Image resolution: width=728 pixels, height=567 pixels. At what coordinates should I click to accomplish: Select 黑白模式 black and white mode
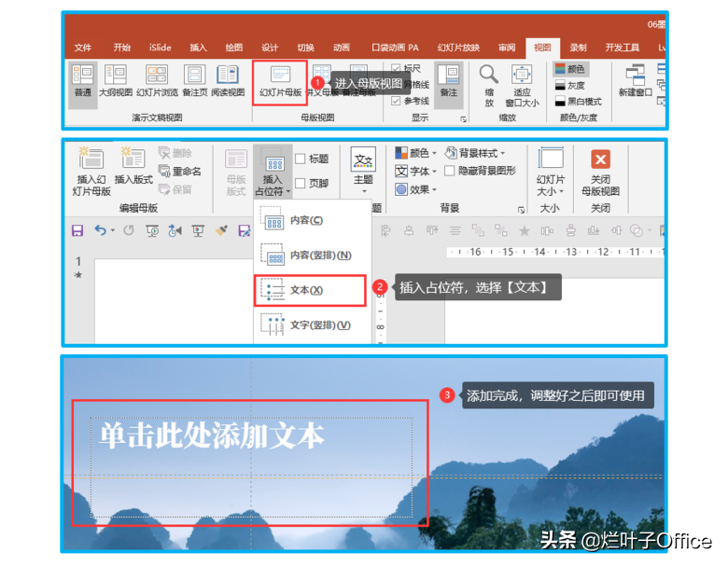[x=579, y=101]
